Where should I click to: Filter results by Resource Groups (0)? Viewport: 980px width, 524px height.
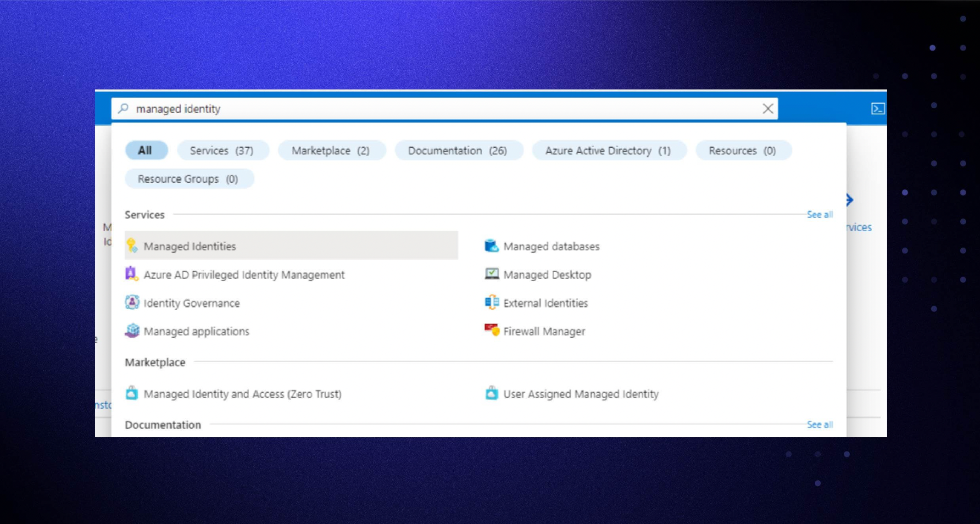pyautogui.click(x=189, y=179)
